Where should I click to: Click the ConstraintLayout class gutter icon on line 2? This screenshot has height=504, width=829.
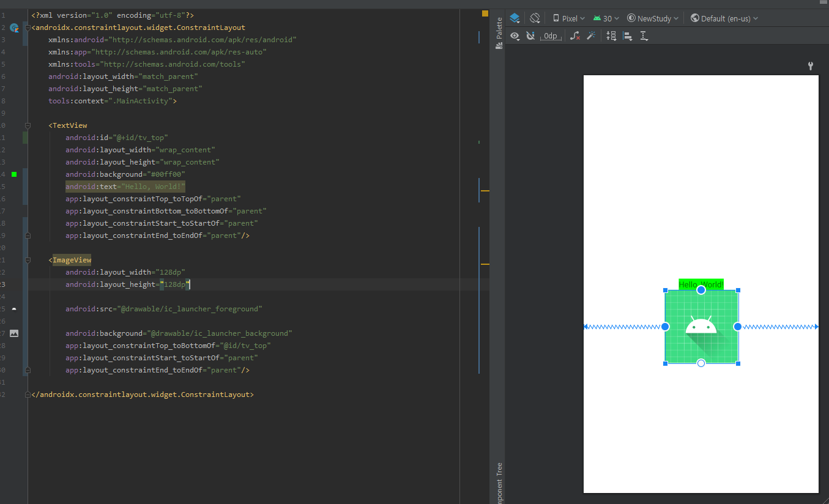pos(15,28)
